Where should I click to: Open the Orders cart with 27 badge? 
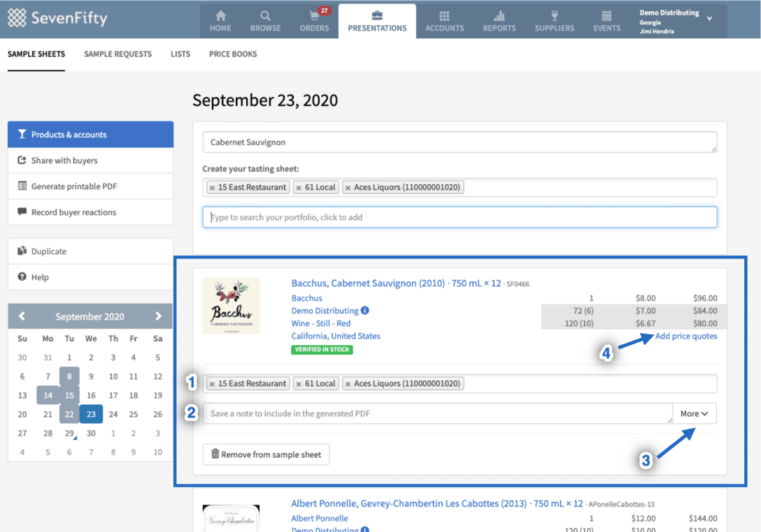coord(315,21)
